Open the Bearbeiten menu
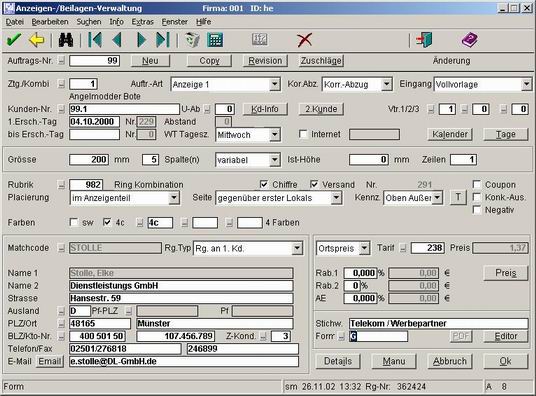536x396 pixels. click(x=50, y=22)
